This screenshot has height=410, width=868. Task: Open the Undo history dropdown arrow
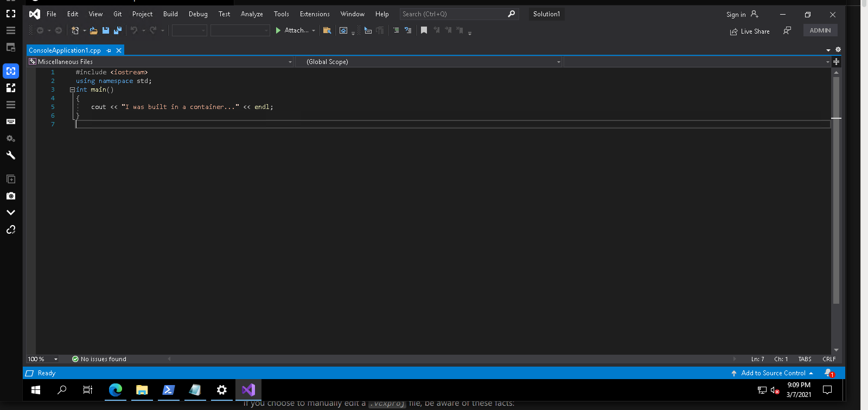[144, 30]
